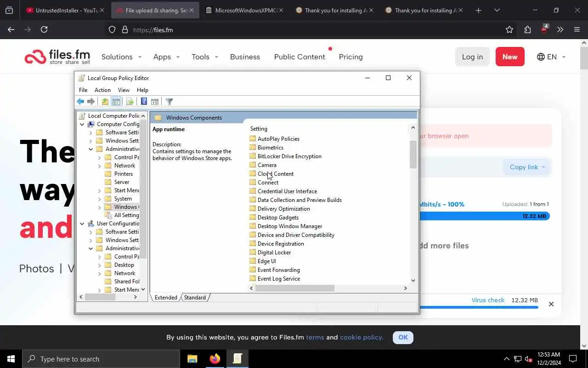Open the File menu in Group Policy Editor
This screenshot has width=588, height=368.
(x=83, y=90)
